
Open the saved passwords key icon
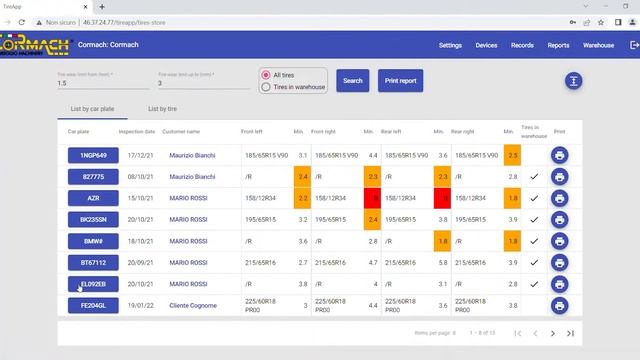click(573, 22)
